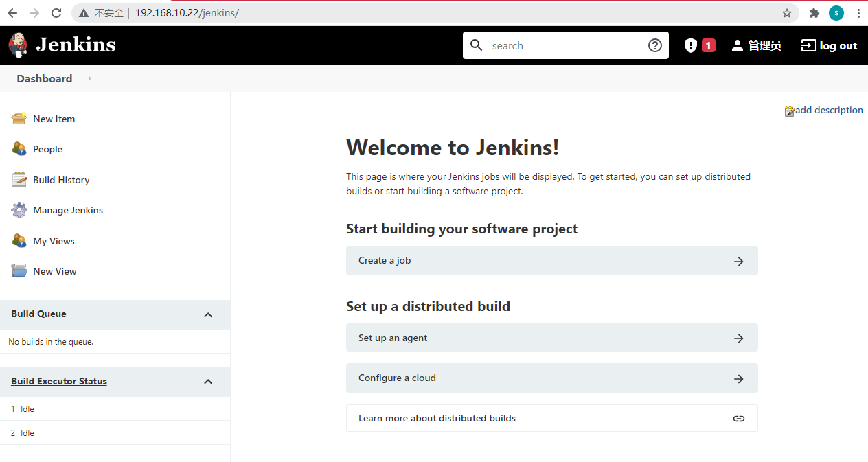Open search help question mark icon
Viewport: 868px width, 462px height.
(x=655, y=45)
